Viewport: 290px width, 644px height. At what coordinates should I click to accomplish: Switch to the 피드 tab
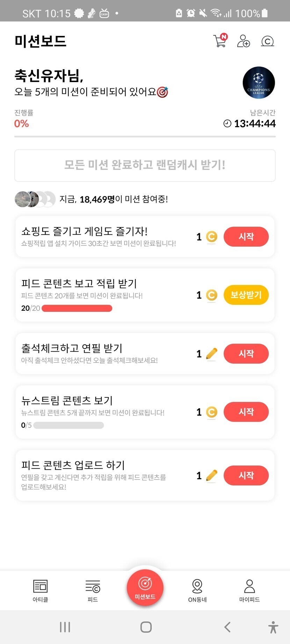pos(93,590)
